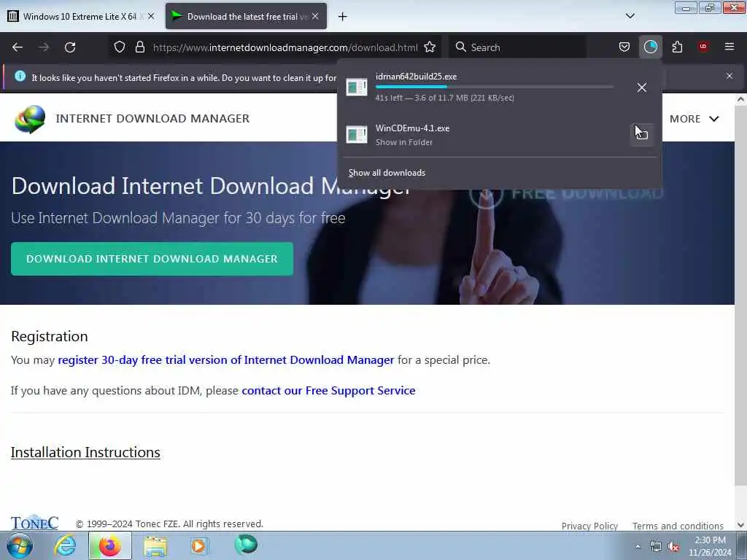Cancel the idman642build25.exe download
Image resolution: width=747 pixels, height=560 pixels.
tap(642, 87)
